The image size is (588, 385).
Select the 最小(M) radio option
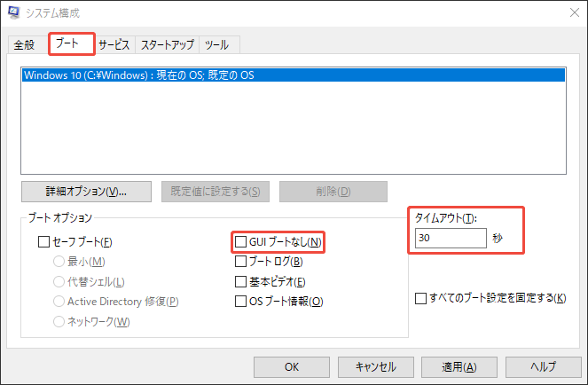(59, 261)
